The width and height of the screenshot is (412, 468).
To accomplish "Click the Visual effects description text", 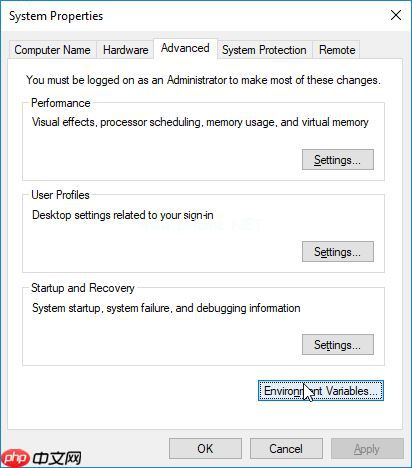I will tap(200, 122).
